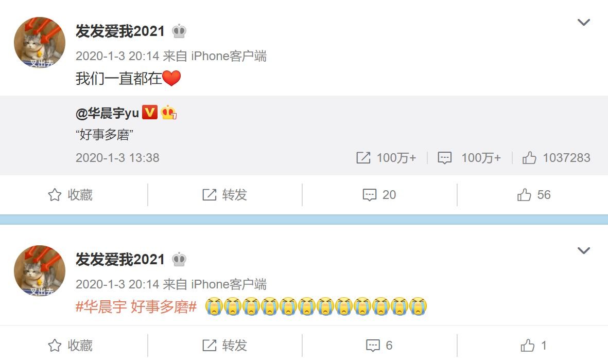Expand the second post's dropdown chevron
The width and height of the screenshot is (608, 364).
[x=584, y=250]
